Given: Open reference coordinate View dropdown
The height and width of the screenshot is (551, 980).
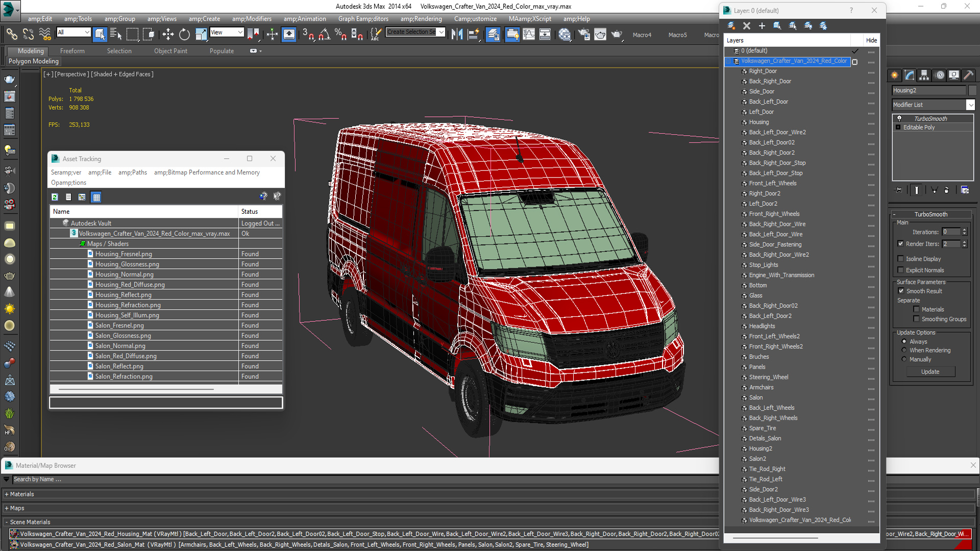Looking at the screenshot, I should (227, 32).
